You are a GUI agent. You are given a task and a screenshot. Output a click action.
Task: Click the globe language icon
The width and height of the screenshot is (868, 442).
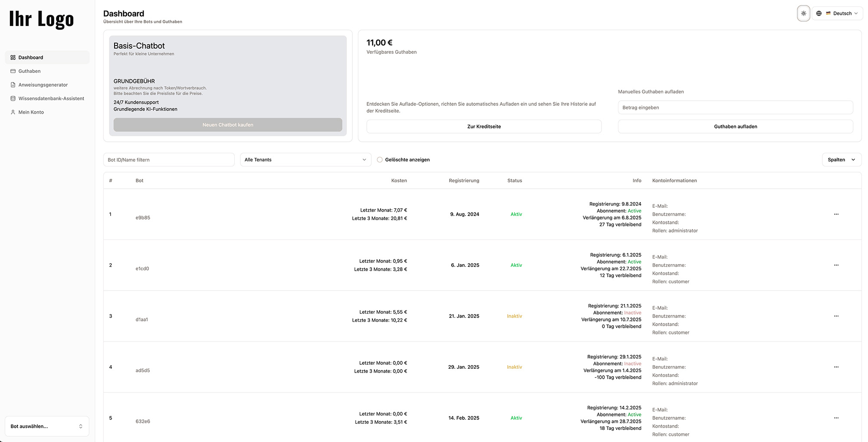click(x=819, y=13)
